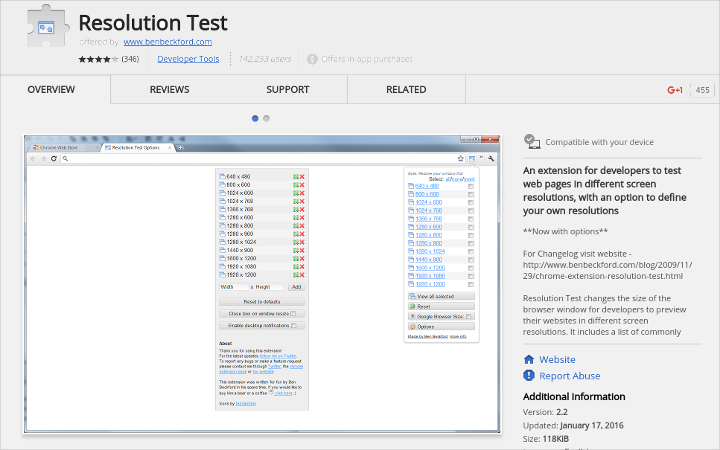Click Resolution Test toolbar icon in preview screenshot
720x450 pixels.
click(472, 158)
